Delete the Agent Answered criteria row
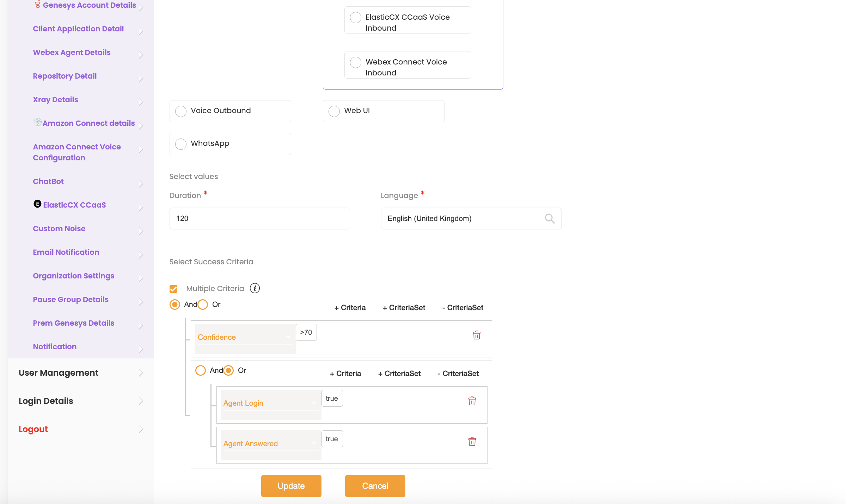Image resolution: width=846 pixels, height=504 pixels. pos(472,441)
